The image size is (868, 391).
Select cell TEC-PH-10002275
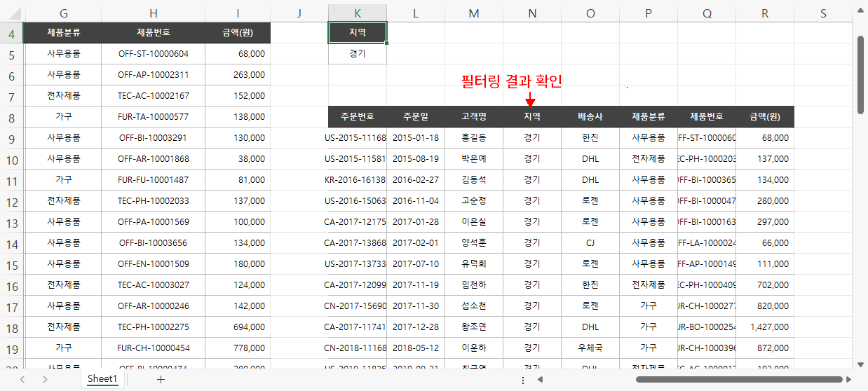(153, 327)
